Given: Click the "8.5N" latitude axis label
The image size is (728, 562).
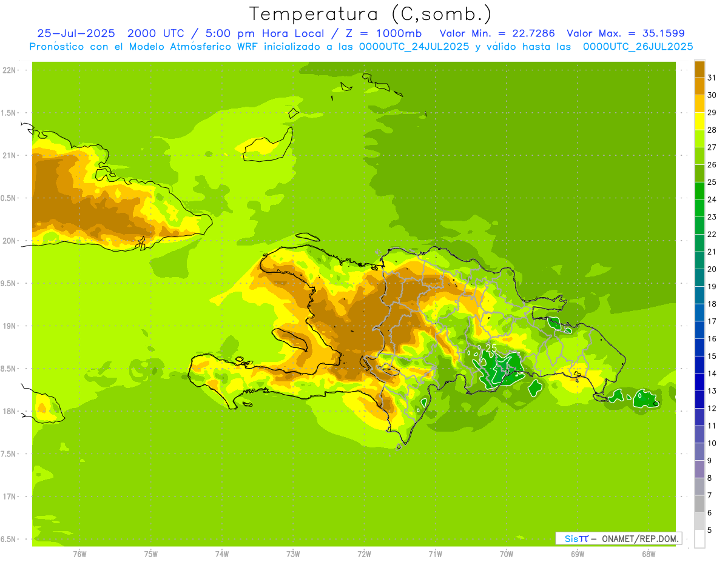Looking at the screenshot, I should [x=9, y=369].
